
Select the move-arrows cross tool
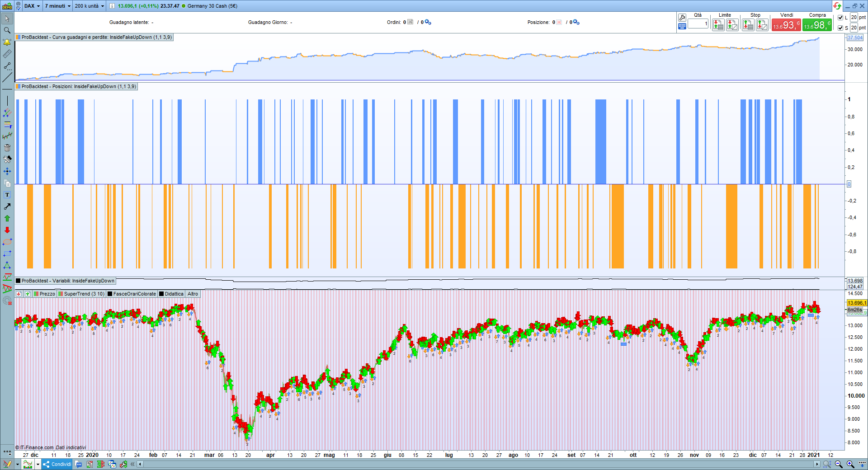(7, 171)
